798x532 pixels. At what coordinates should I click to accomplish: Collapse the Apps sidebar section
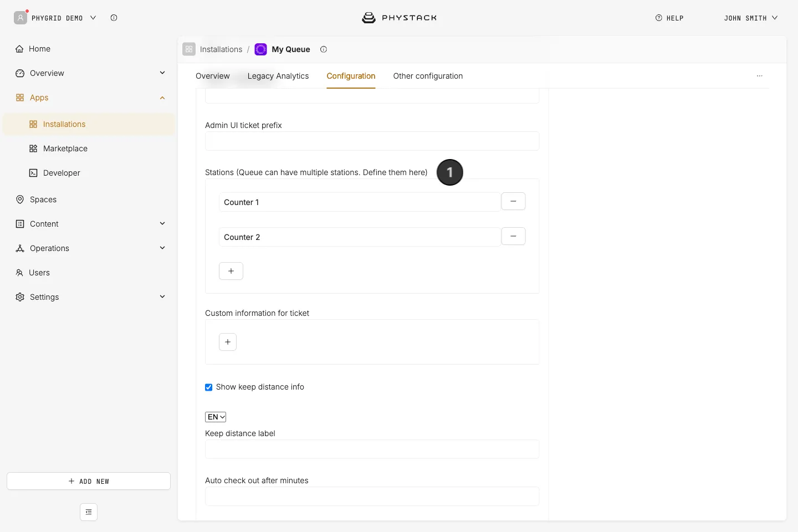coord(162,98)
